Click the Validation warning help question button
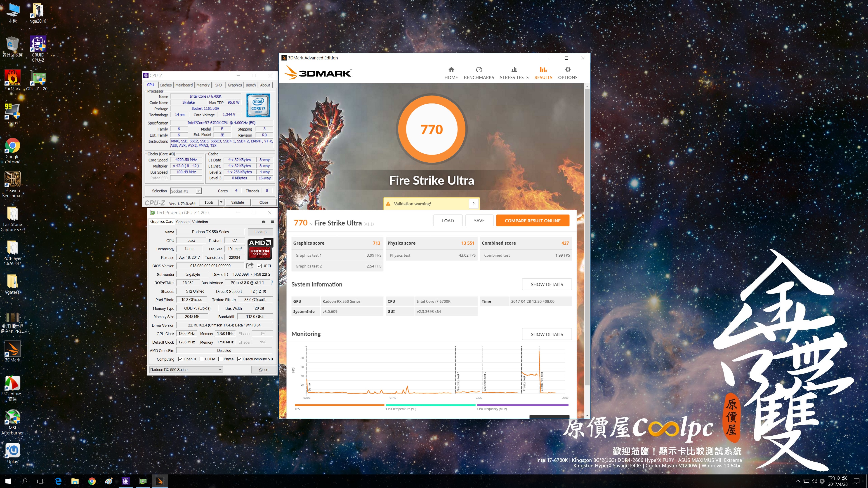Screen dimensions: 868x488 click(473, 204)
